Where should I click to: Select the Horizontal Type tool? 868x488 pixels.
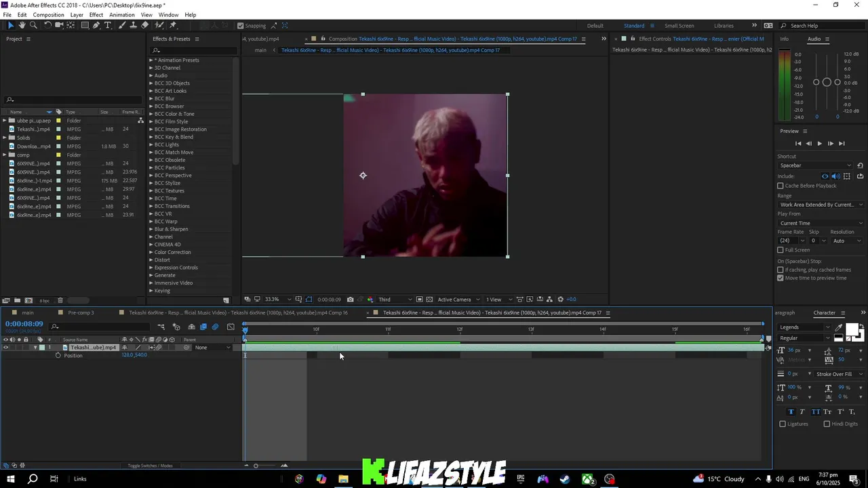[x=108, y=25]
